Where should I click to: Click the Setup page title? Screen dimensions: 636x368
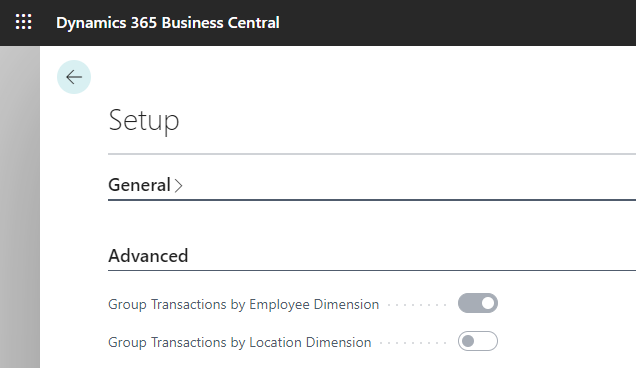point(144,120)
